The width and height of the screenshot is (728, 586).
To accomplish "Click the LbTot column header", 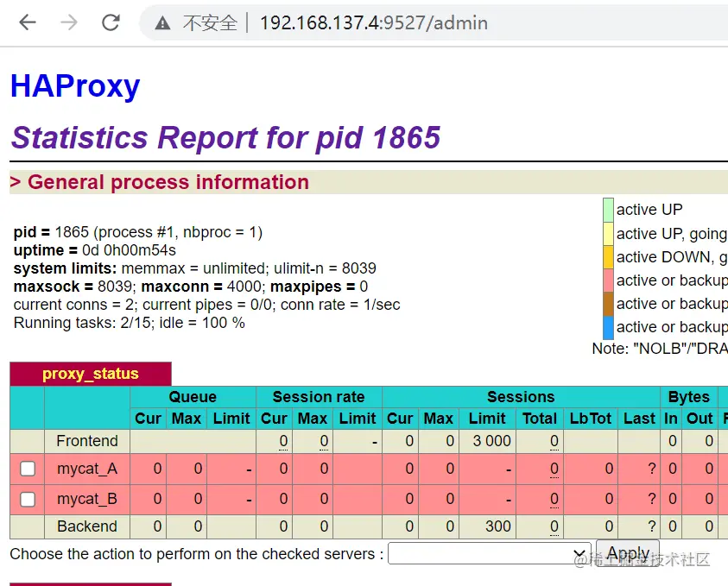I will tap(591, 419).
